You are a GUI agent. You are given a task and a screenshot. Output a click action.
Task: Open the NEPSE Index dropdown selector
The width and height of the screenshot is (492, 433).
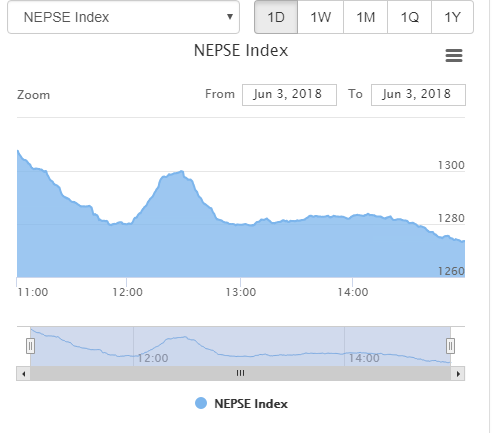tap(123, 17)
